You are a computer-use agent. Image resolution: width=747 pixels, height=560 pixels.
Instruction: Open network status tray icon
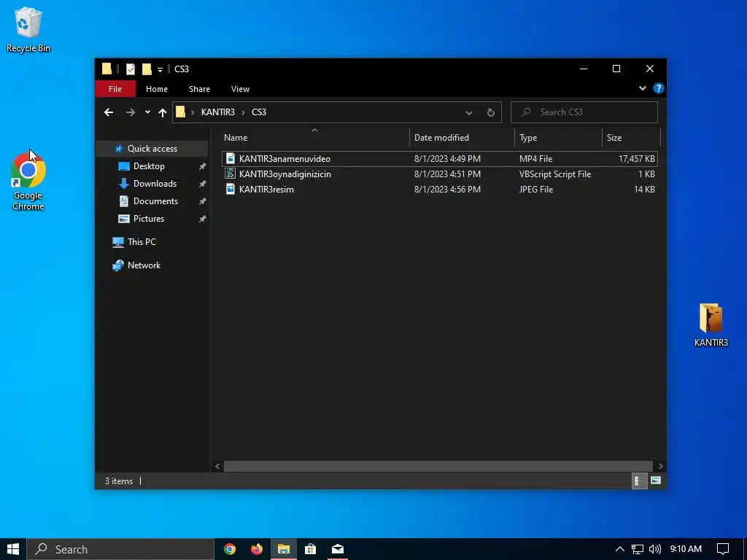pos(637,549)
